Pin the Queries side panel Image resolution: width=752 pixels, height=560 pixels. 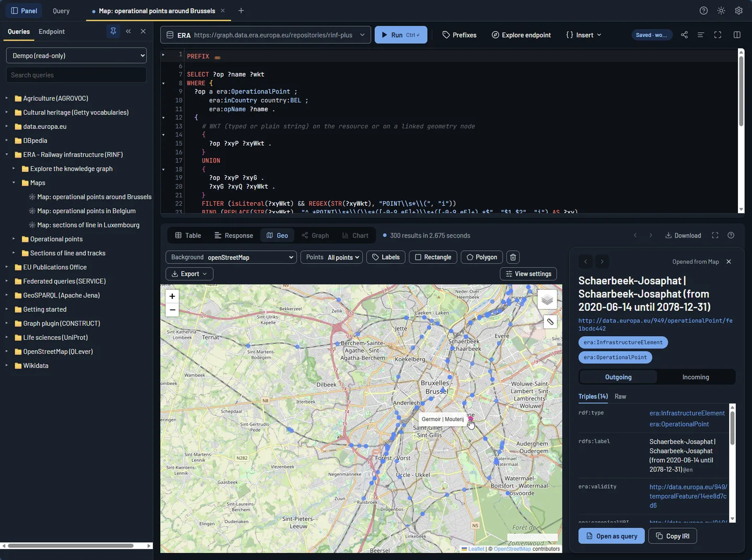[113, 31]
